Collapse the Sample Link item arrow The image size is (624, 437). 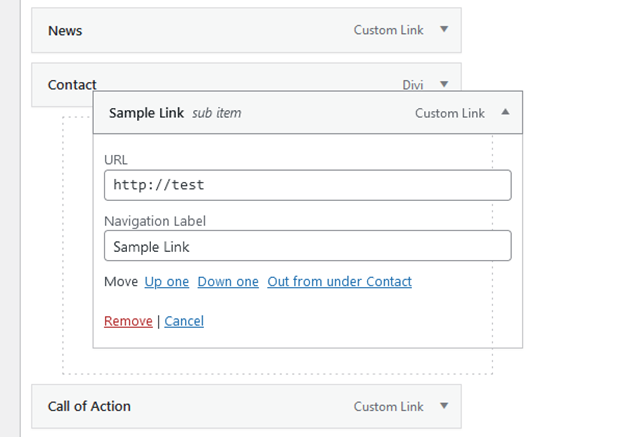[505, 112]
